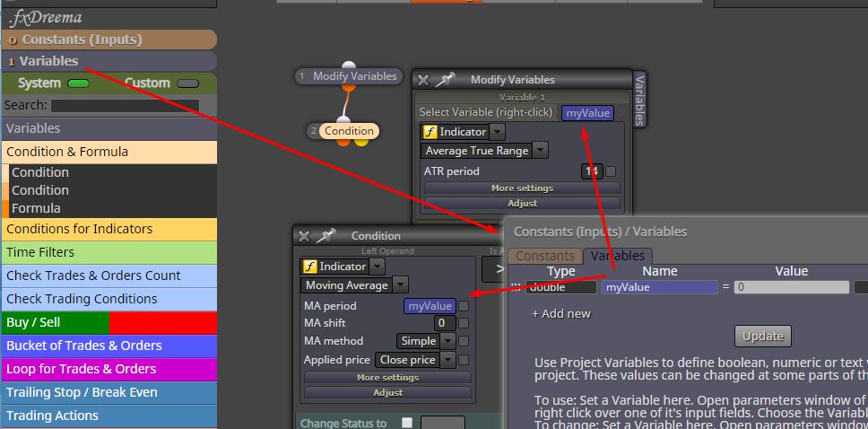Viewport: 868px width, 429px height.
Task: Toggle the System blocks switch
Action: pyautogui.click(x=78, y=83)
